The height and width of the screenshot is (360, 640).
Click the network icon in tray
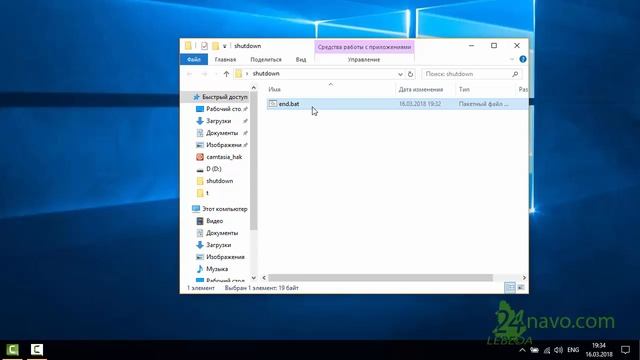547,350
